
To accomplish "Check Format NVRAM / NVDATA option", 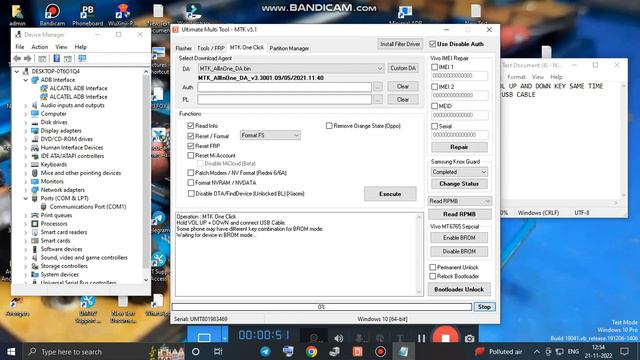I will click(191, 183).
